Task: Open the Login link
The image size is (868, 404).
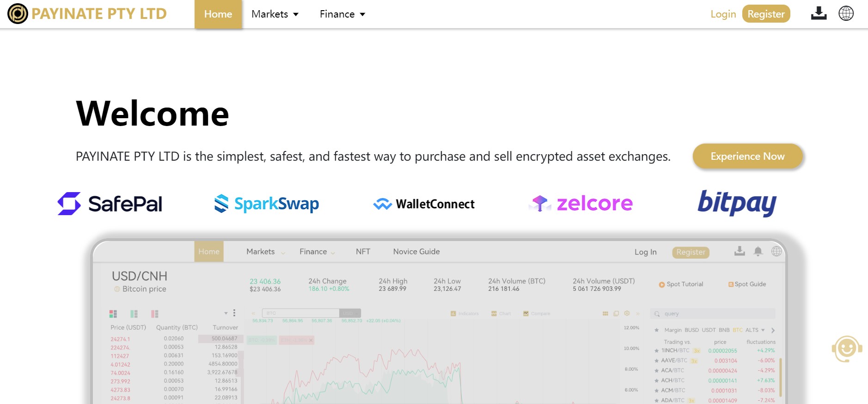Action: (x=723, y=14)
